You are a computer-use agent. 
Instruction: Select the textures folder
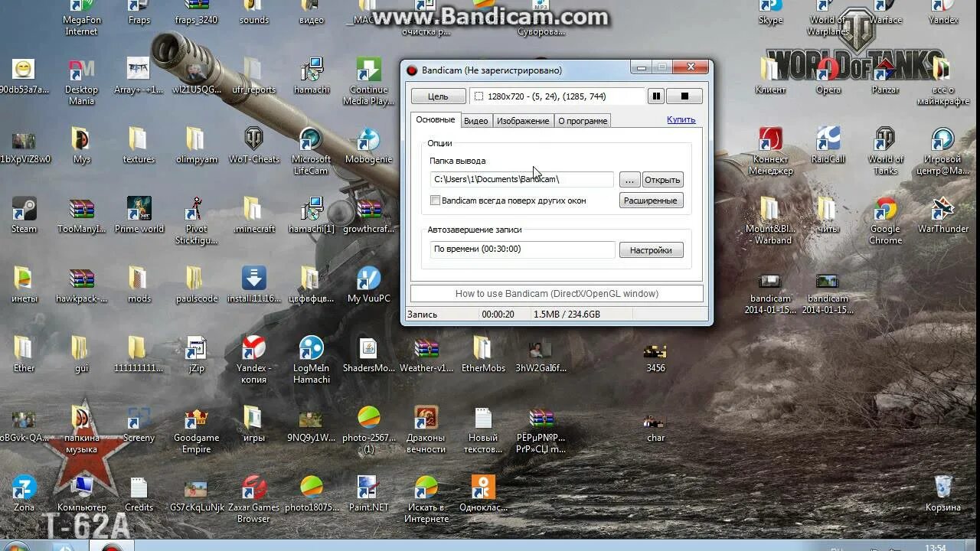(x=139, y=145)
